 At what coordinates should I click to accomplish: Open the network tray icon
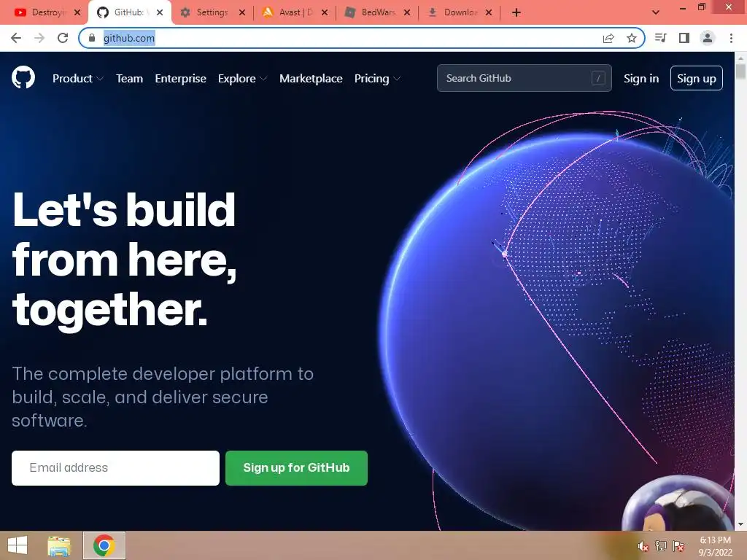(x=661, y=546)
